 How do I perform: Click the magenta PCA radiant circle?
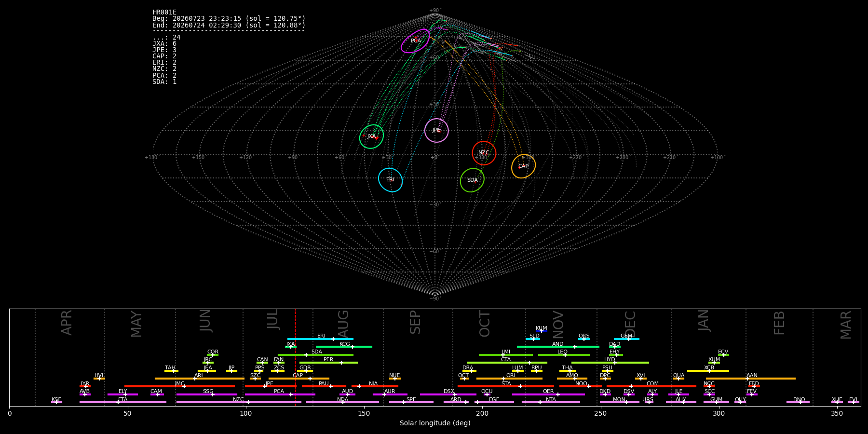pyautogui.click(x=415, y=41)
